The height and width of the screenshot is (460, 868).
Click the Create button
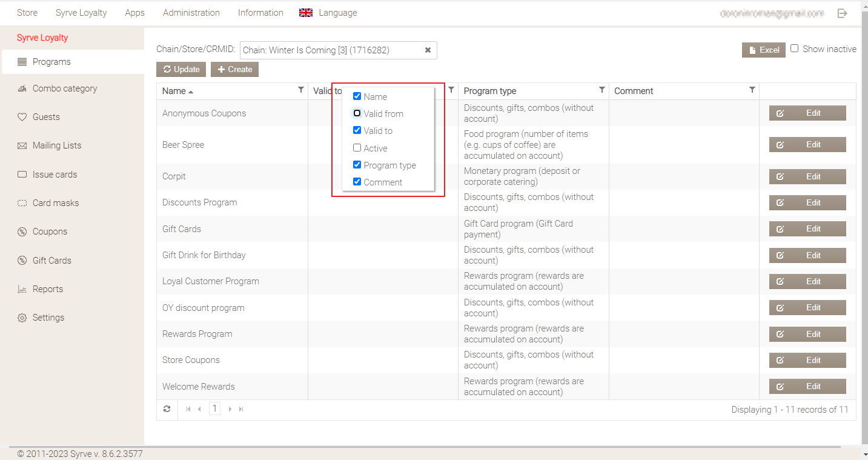(234, 70)
